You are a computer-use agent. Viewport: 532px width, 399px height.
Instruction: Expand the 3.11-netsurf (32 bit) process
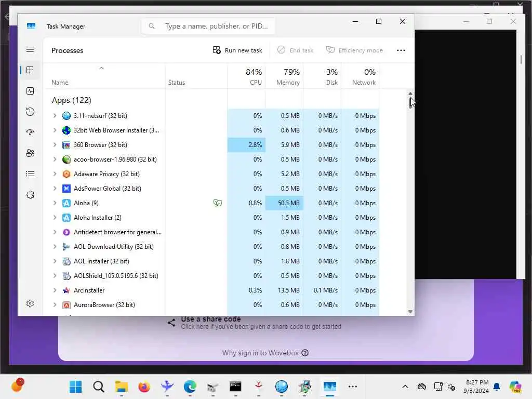[55, 116]
